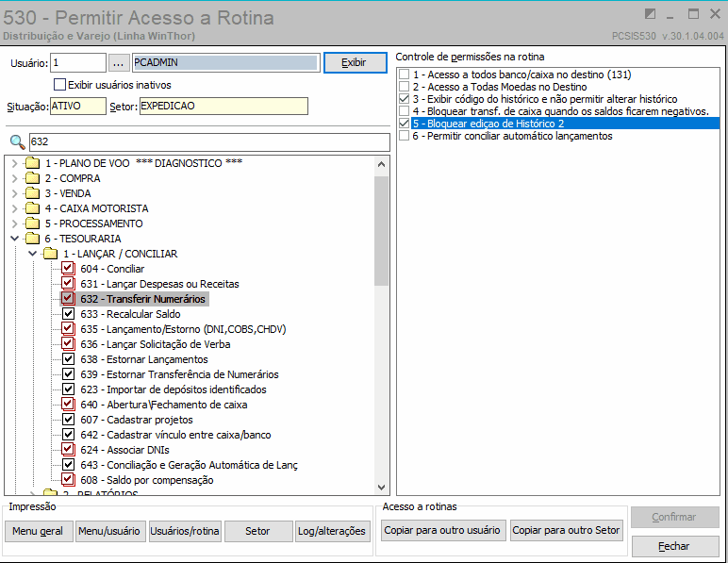
Task: Uncheck permission 3 - Exibir código do histórico
Action: click(x=404, y=99)
